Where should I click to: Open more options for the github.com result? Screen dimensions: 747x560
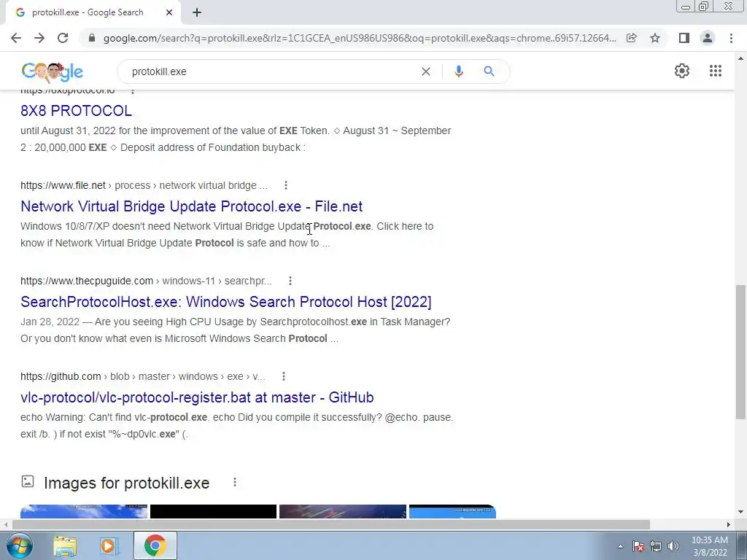pos(284,377)
